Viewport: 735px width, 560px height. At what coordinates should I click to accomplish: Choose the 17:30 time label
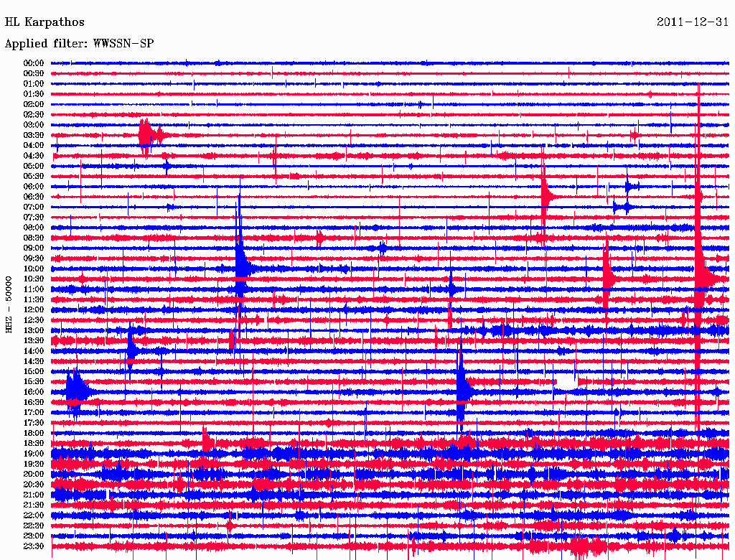[x=33, y=423]
